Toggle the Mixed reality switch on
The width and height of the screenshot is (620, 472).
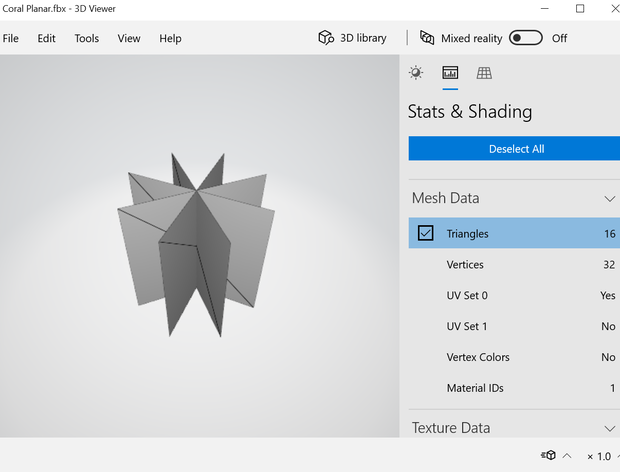[525, 38]
